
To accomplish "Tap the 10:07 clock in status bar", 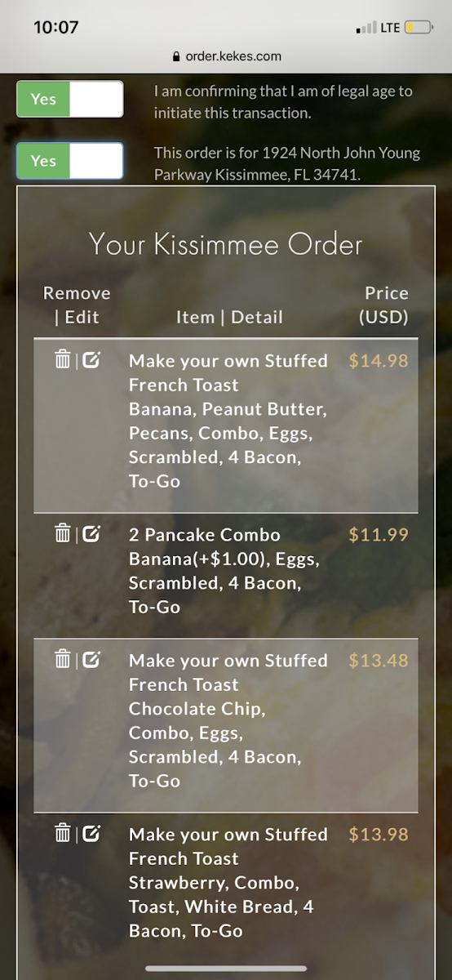I will pos(56,27).
